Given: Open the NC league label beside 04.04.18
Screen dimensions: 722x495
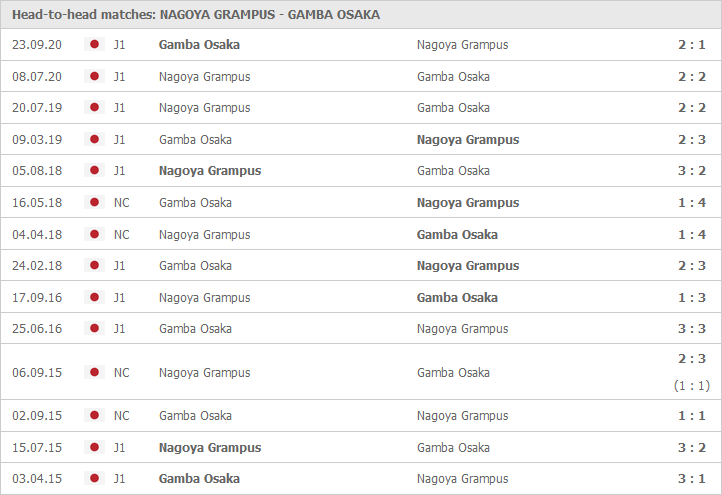Looking at the screenshot, I should point(122,234).
